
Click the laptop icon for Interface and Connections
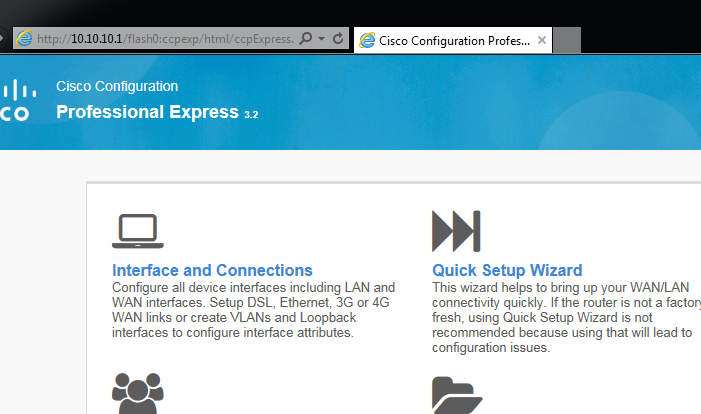click(x=137, y=230)
